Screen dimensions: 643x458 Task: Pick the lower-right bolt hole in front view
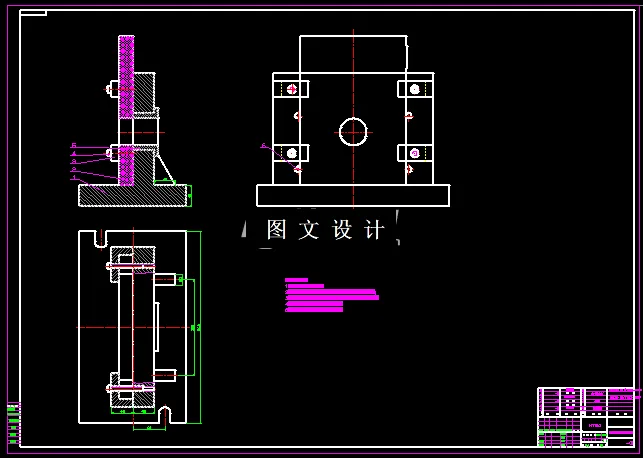[x=414, y=153]
